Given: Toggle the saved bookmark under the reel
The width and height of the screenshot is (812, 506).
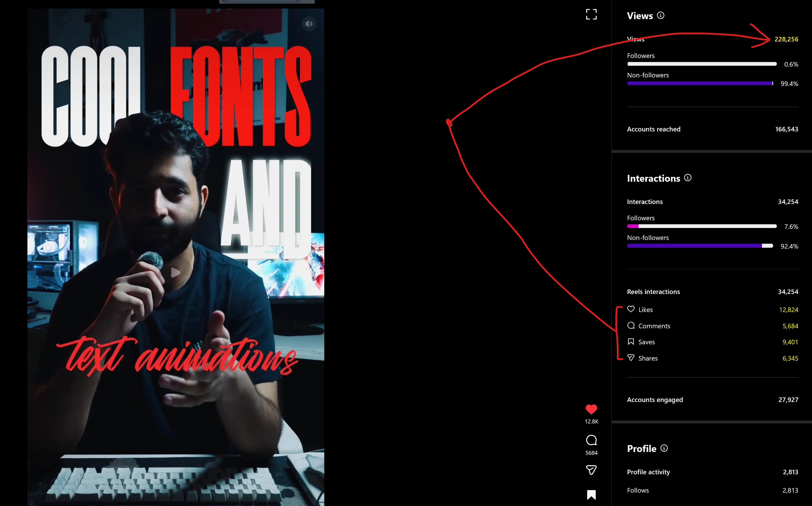Looking at the screenshot, I should pyautogui.click(x=591, y=495).
